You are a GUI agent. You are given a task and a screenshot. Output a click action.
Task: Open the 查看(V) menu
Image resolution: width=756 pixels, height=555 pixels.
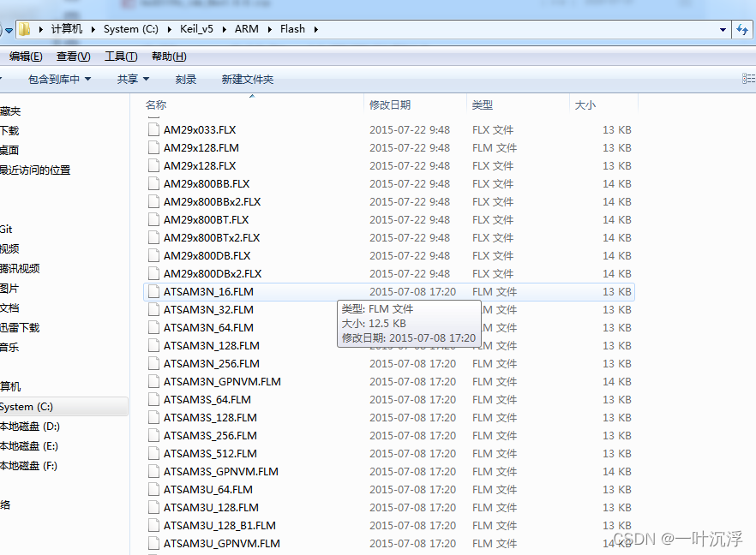(73, 57)
